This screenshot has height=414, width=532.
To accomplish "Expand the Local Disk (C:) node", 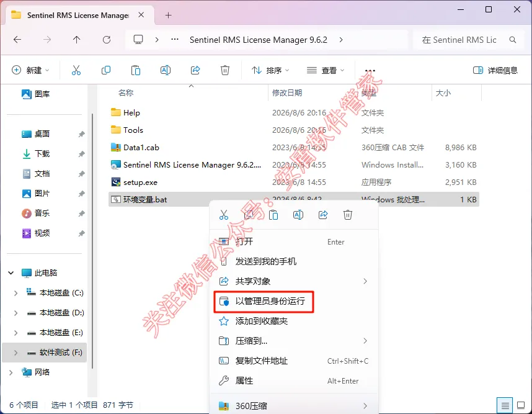I will point(16,293).
